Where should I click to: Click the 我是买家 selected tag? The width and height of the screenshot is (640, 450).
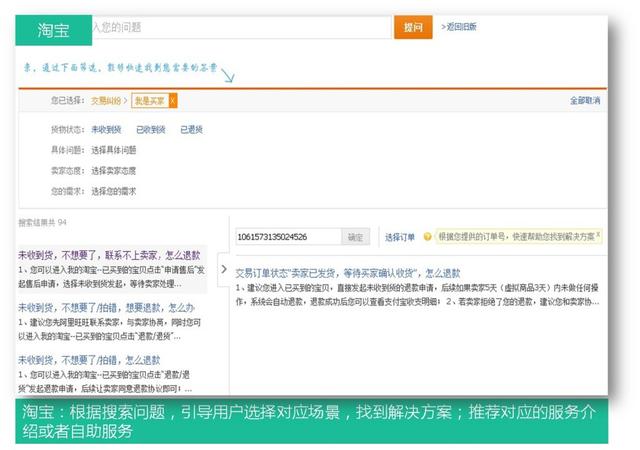tap(149, 101)
